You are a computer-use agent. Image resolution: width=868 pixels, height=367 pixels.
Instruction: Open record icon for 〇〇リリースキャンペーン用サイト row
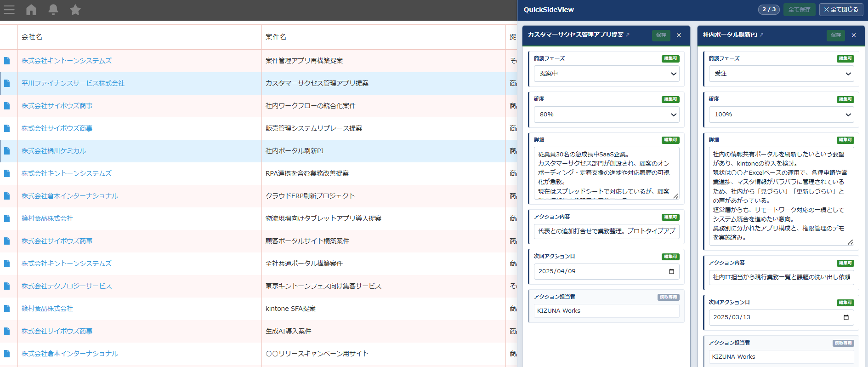[7, 354]
